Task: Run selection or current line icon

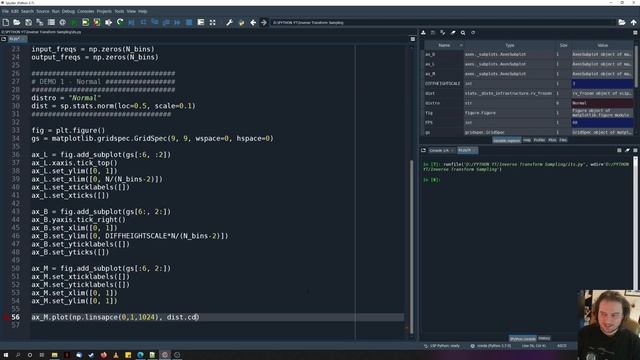Action: [108, 22]
